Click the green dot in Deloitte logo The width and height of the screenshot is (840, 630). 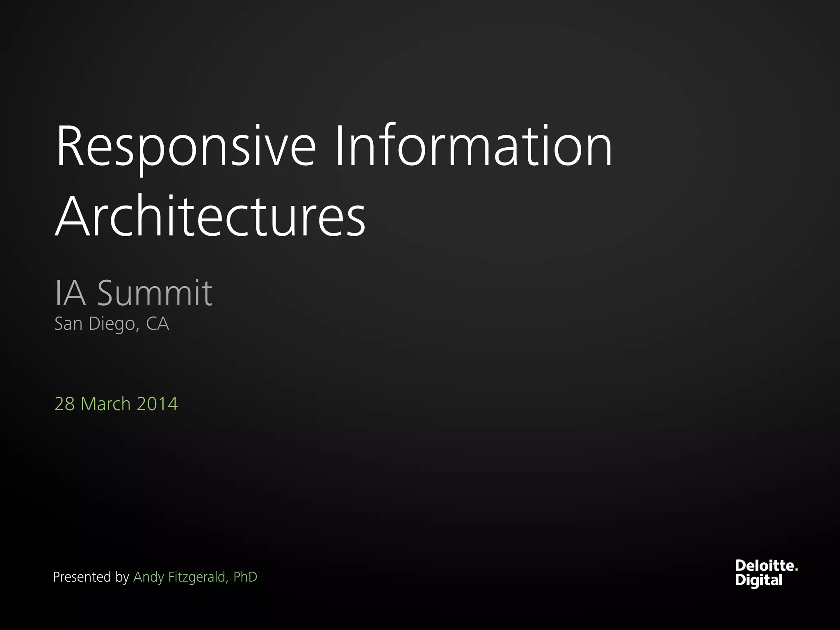click(796, 570)
